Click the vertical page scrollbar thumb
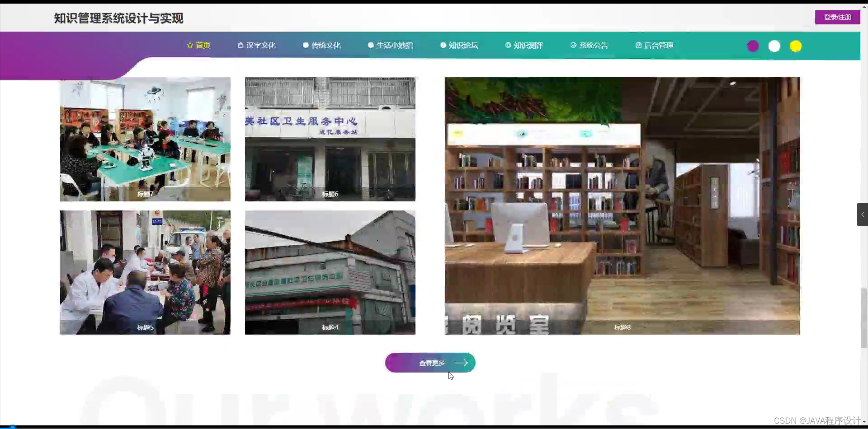868x429 pixels. click(x=864, y=317)
